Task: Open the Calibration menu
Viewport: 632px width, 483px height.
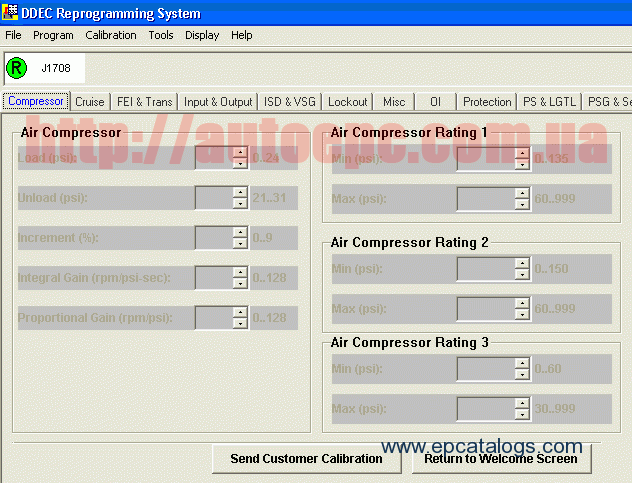Action: (111, 35)
